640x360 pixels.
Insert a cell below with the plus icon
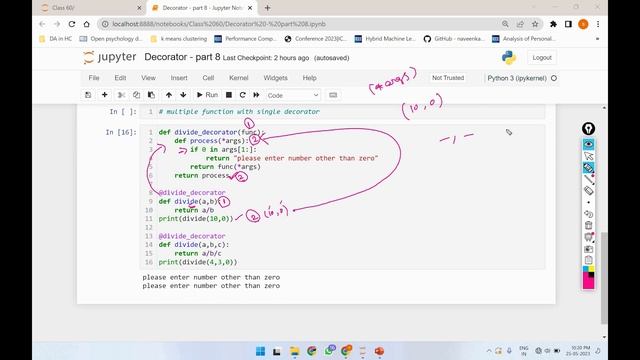[104, 95]
